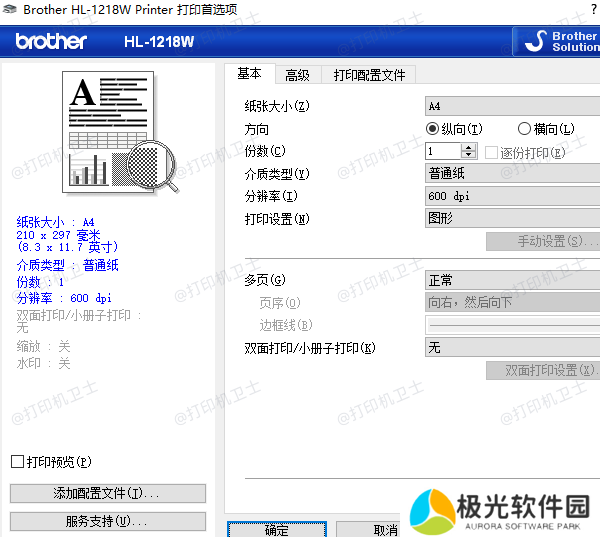The width and height of the screenshot is (600, 537).
Task: Click the help question mark in the title bar
Action: pos(593,8)
